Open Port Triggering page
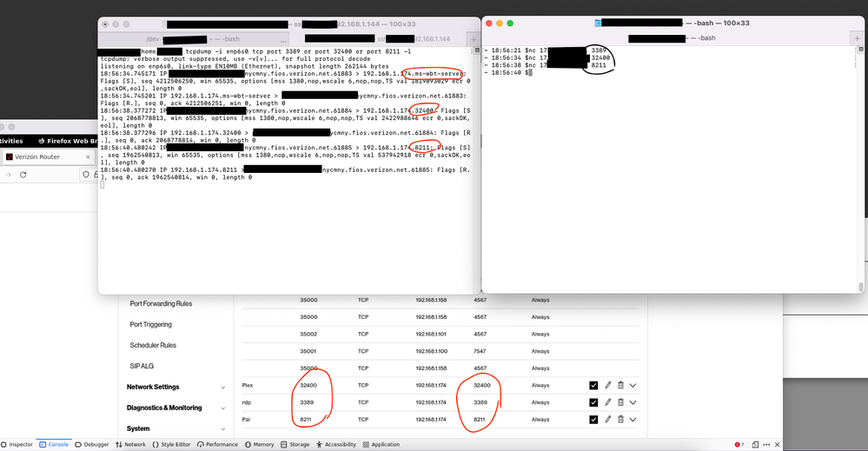This screenshot has width=868, height=451. [x=150, y=324]
